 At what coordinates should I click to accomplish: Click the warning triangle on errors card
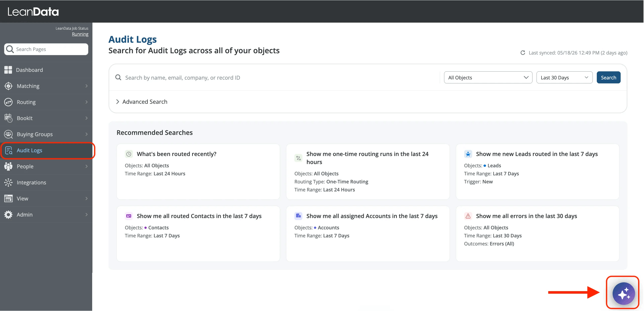click(468, 216)
